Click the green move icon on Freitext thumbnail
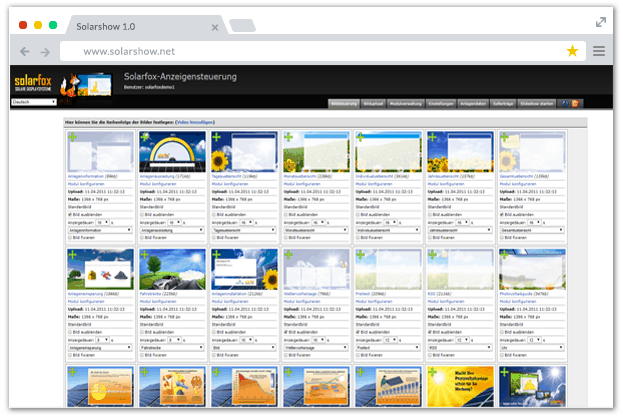 (360, 255)
